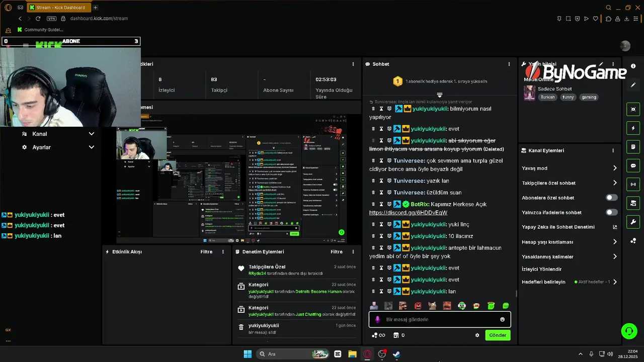Open new browser tab with plus button
The height and width of the screenshot is (362, 644).
[95, 8]
